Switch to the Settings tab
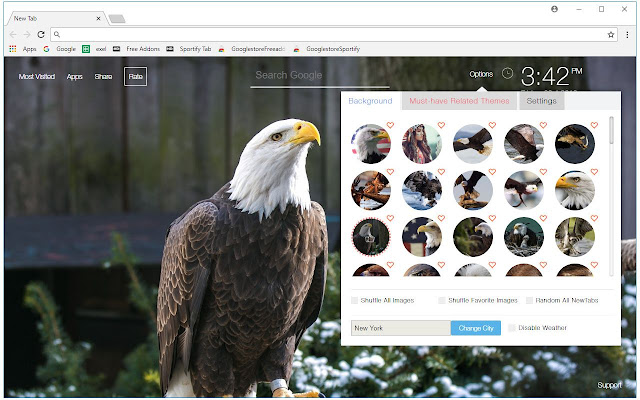The width and height of the screenshot is (640, 400). click(x=541, y=101)
